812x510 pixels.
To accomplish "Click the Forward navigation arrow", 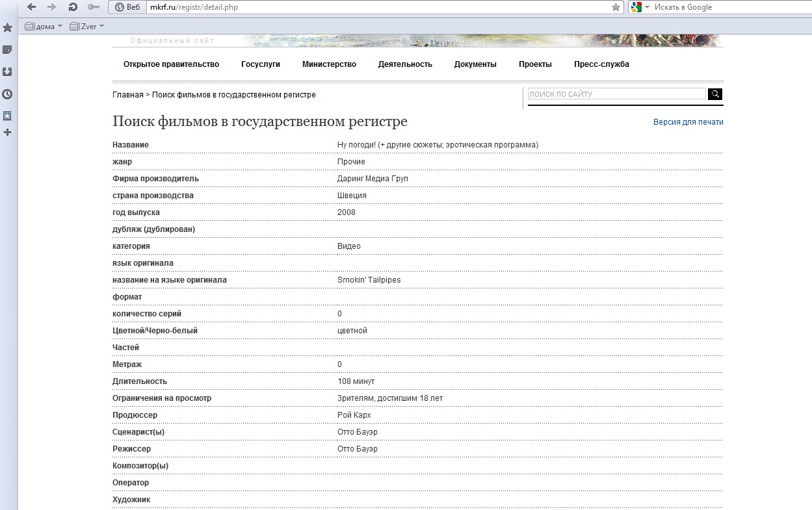I will pos(52,7).
